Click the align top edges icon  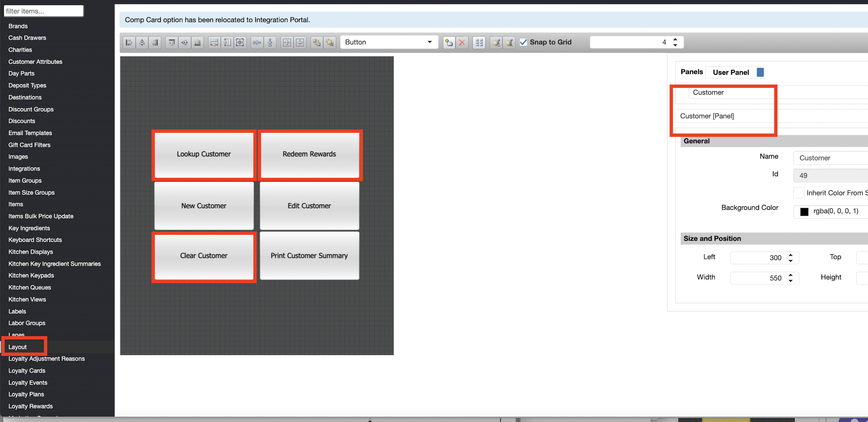(172, 43)
